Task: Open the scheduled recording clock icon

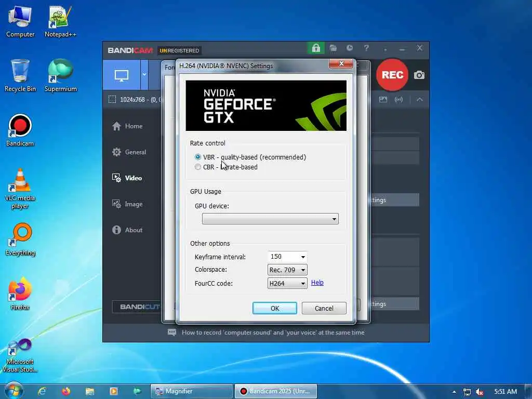Action: (350, 48)
